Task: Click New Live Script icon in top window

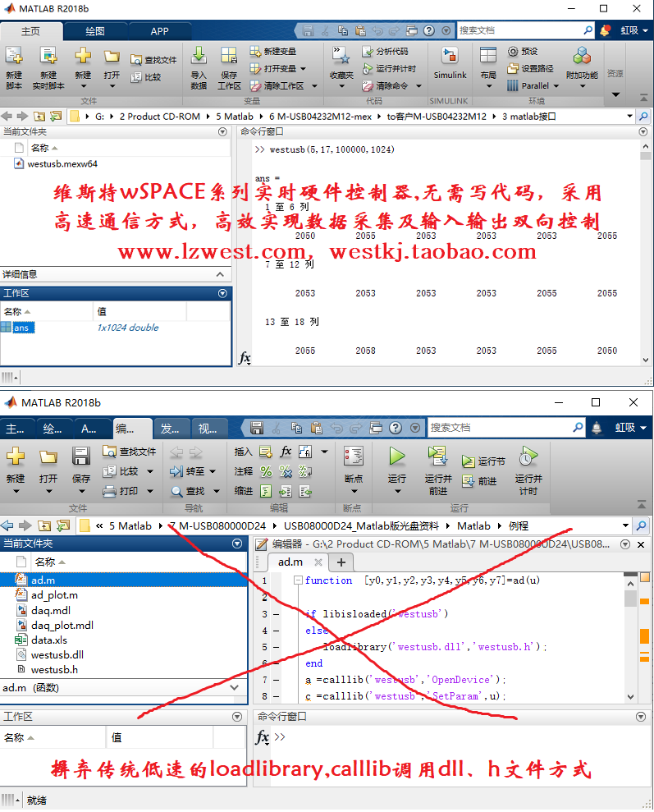Action: coord(48,57)
